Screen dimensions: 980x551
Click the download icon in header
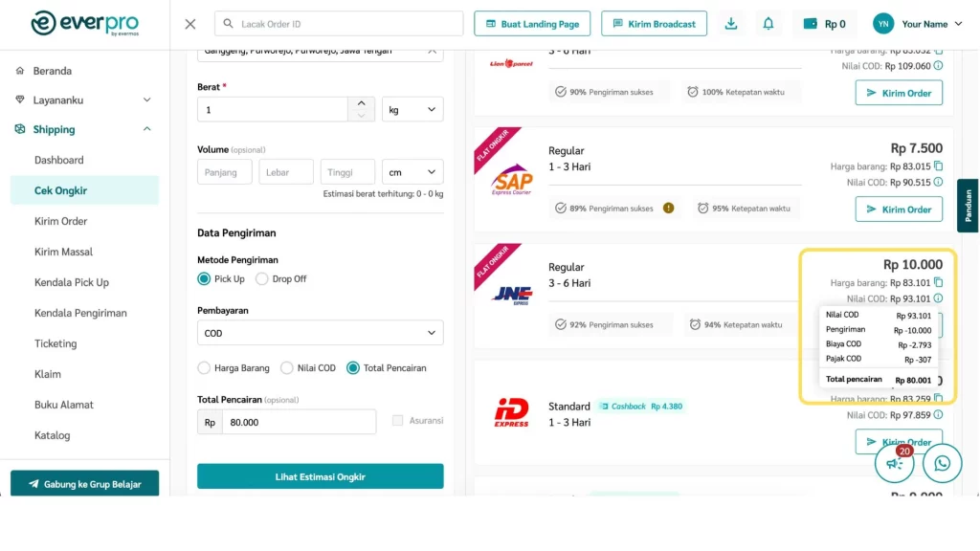click(x=731, y=24)
